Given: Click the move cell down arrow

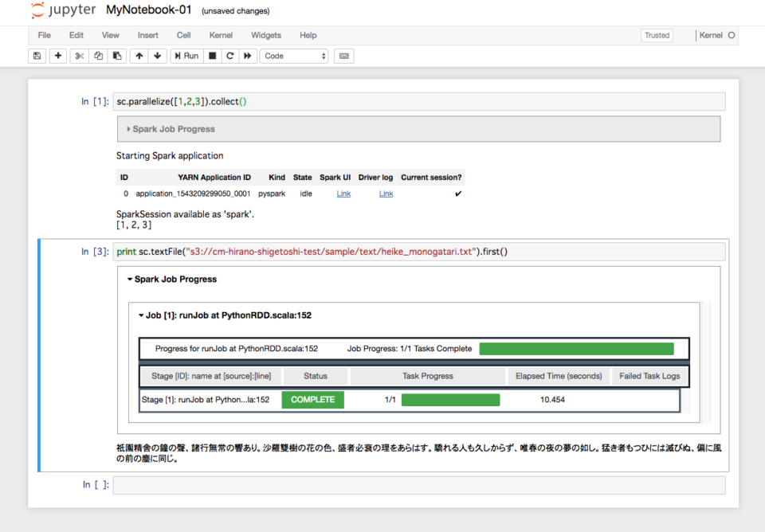Looking at the screenshot, I should (x=157, y=56).
